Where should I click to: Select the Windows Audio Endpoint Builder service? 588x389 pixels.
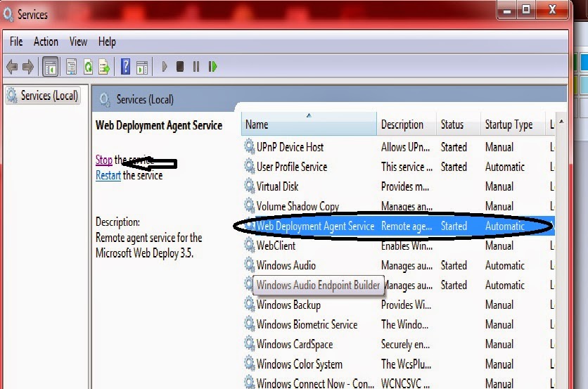click(x=318, y=285)
